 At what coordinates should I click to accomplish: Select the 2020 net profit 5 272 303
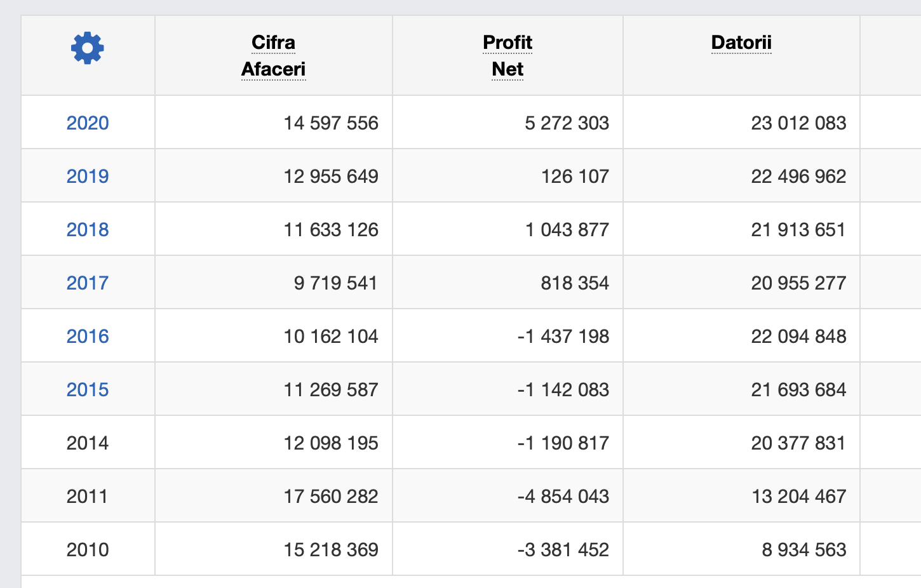(x=567, y=123)
